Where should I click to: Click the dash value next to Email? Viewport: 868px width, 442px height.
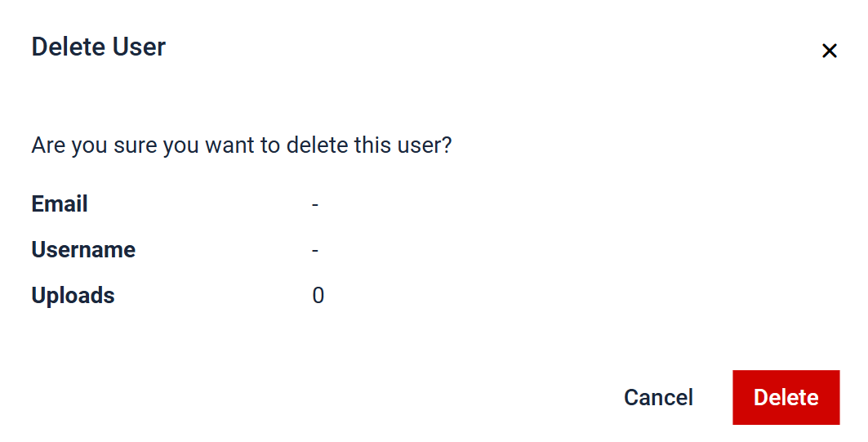pos(315,203)
